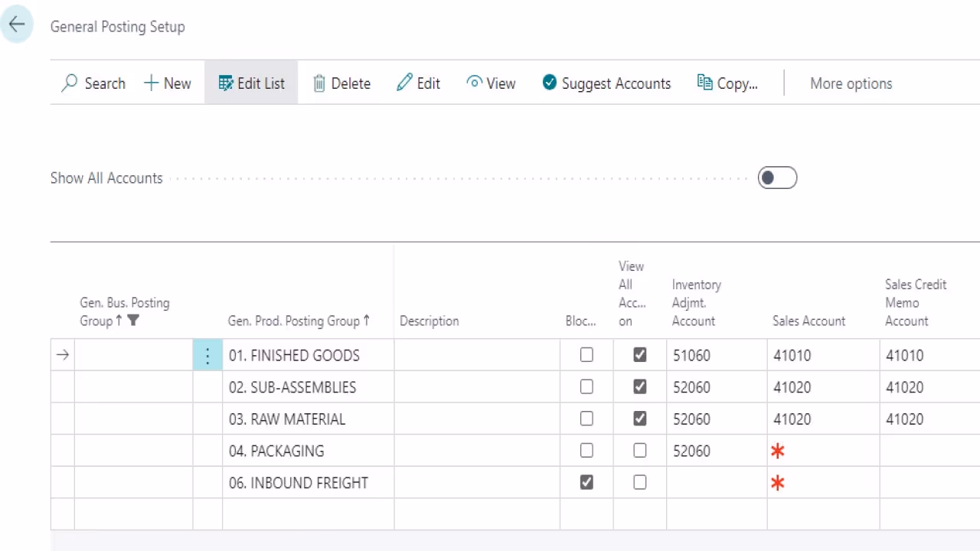
Task: Click Description cell for 01. FINISHED GOODS
Action: click(x=477, y=355)
